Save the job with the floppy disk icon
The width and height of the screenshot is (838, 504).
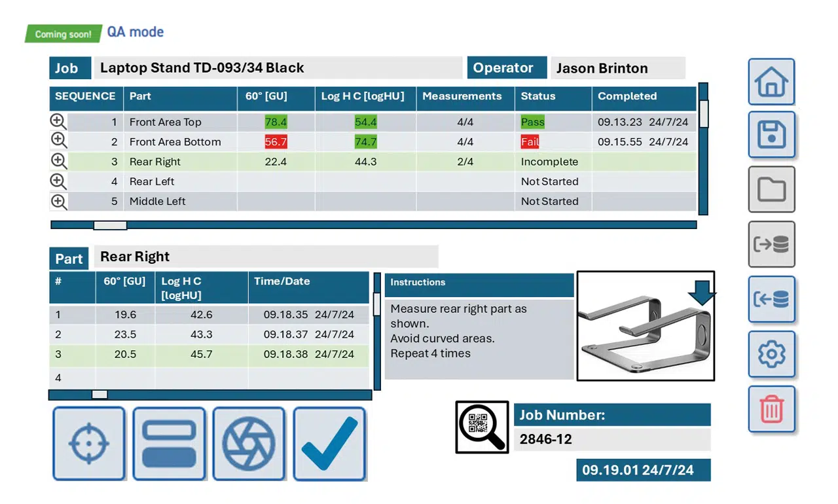[x=771, y=134]
